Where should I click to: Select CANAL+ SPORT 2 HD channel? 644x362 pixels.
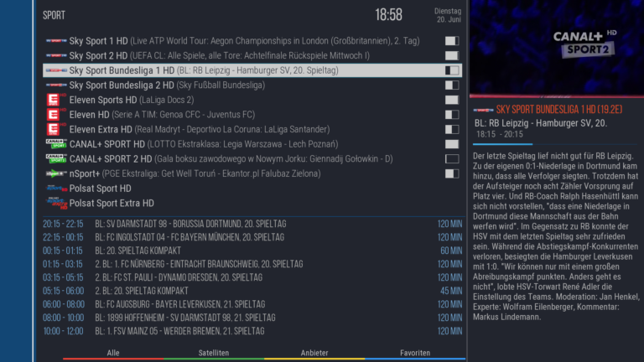252,159
